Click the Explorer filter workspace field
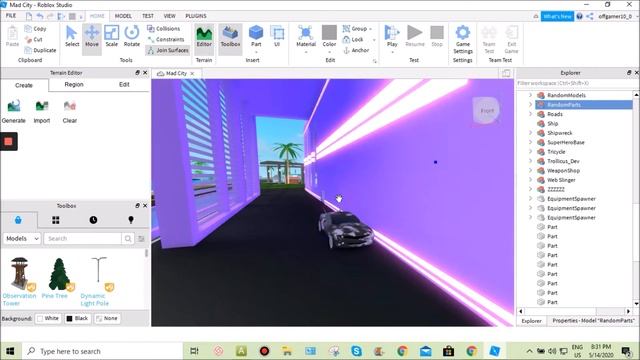The height and width of the screenshot is (360, 640). [575, 83]
